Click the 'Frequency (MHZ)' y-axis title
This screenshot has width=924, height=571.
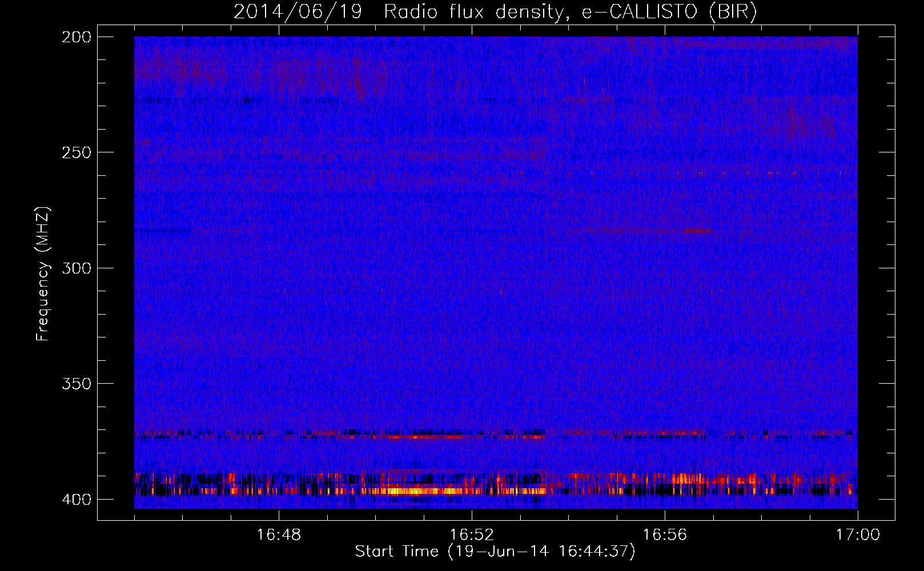click(x=43, y=274)
